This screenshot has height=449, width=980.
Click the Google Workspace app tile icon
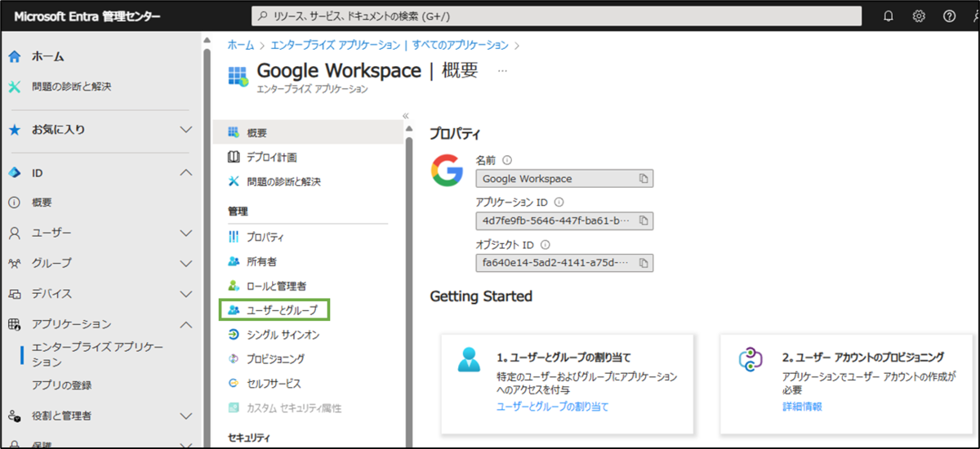coord(238,76)
